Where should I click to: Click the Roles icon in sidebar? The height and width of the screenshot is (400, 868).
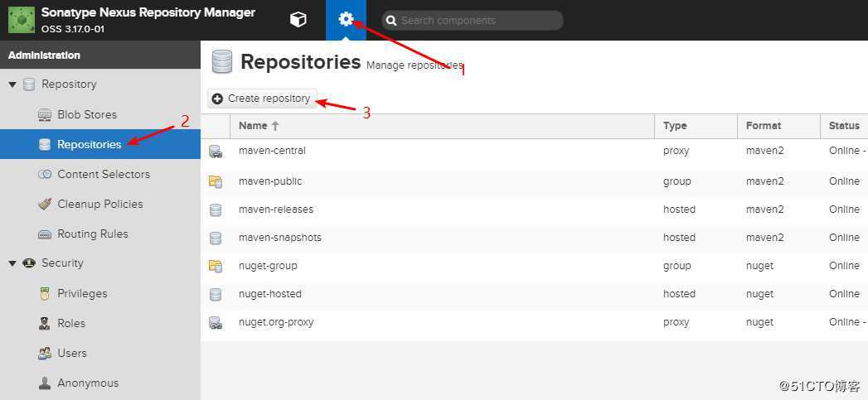tap(45, 324)
